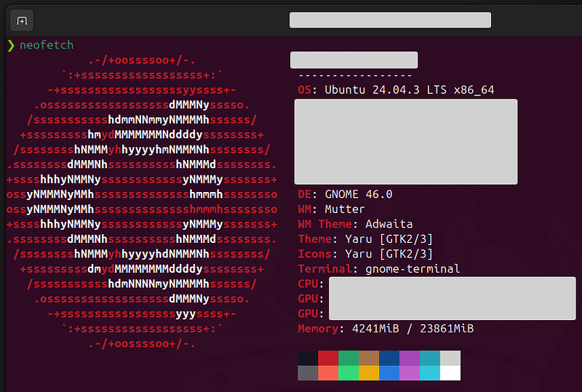Click the WM Theme Adwaita line
The width and height of the screenshot is (582, 392).
click(356, 224)
